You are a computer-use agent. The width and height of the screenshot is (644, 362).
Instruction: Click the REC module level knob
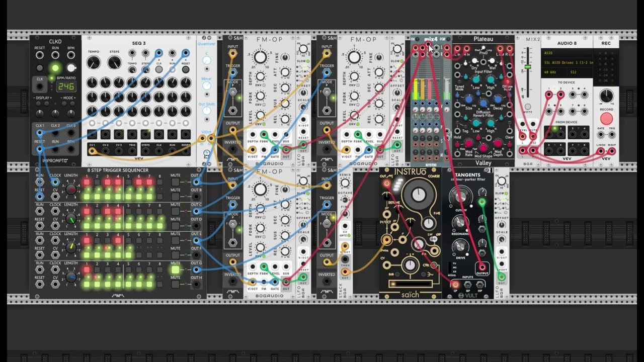coord(606,96)
